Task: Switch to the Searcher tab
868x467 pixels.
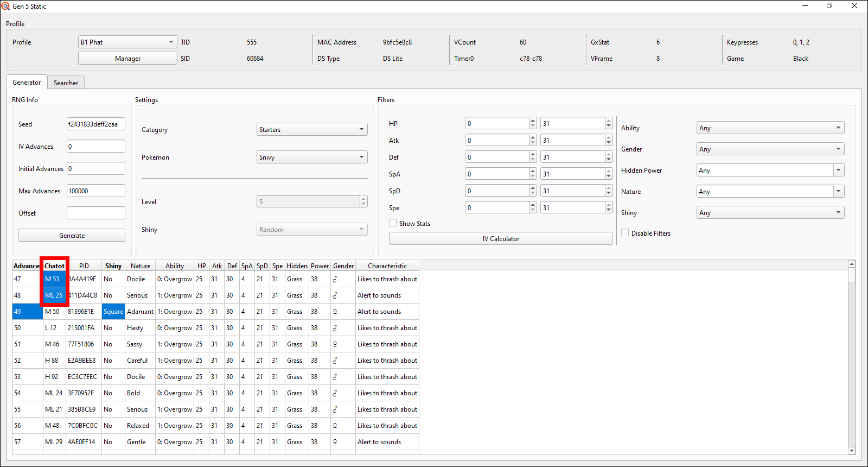Action: pyautogui.click(x=66, y=83)
